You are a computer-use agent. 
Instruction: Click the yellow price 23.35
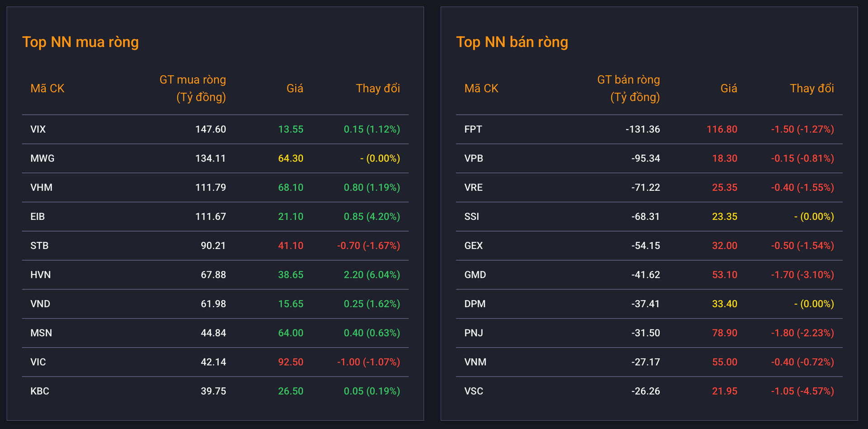pos(725,217)
